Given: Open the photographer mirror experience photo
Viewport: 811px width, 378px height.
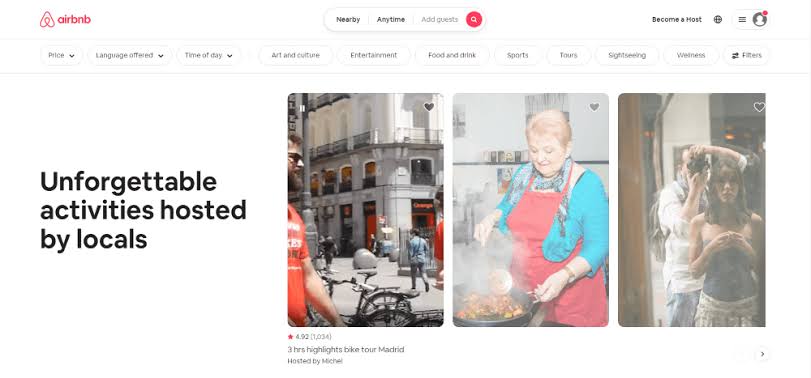Looking at the screenshot, I should click(x=692, y=209).
